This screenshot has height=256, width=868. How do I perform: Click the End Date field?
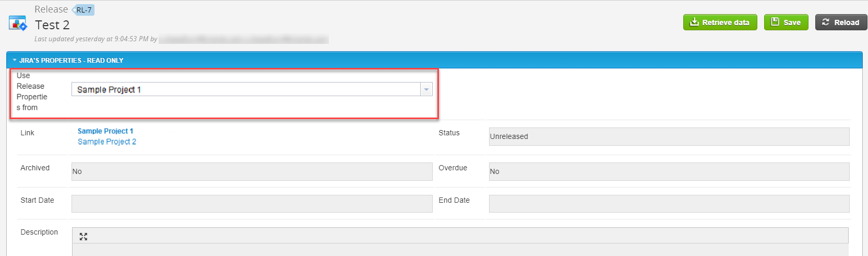pos(669,204)
